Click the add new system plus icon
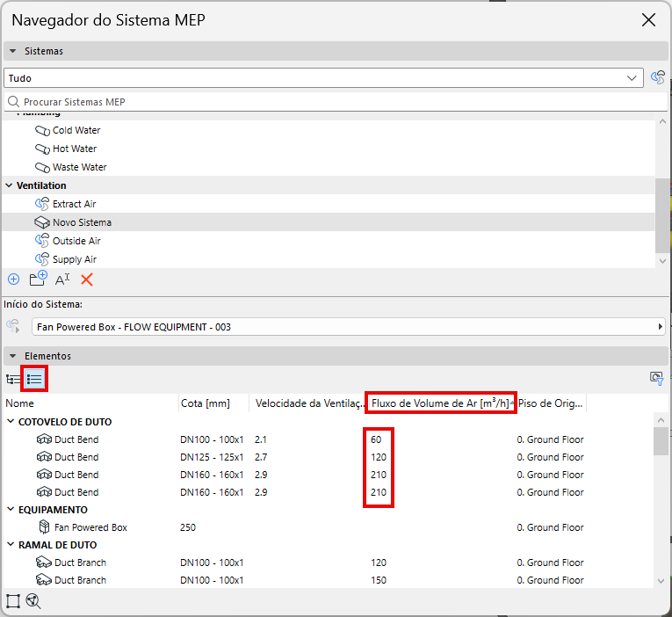This screenshot has width=672, height=617. 14,279
